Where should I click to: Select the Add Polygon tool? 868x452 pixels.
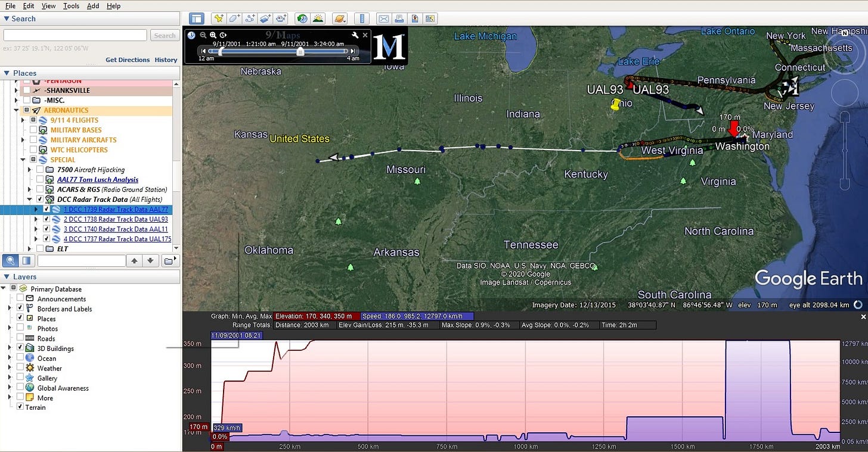234,18
